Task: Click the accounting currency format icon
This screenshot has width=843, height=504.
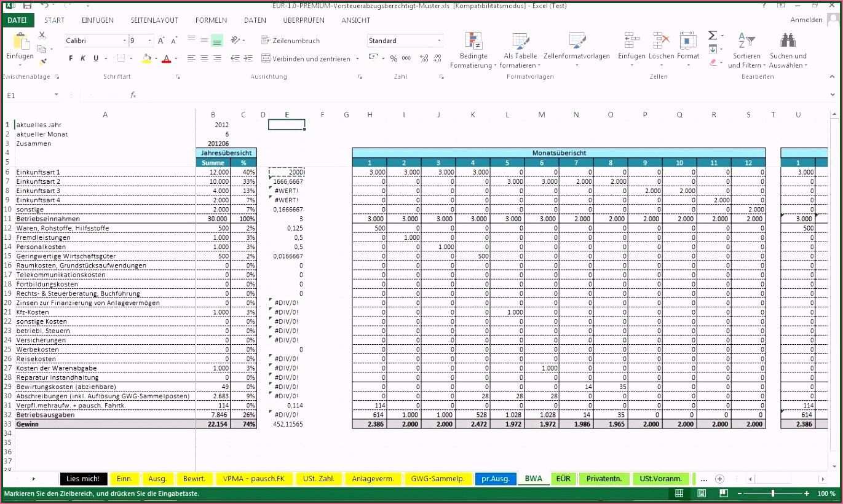Action: 373,58
